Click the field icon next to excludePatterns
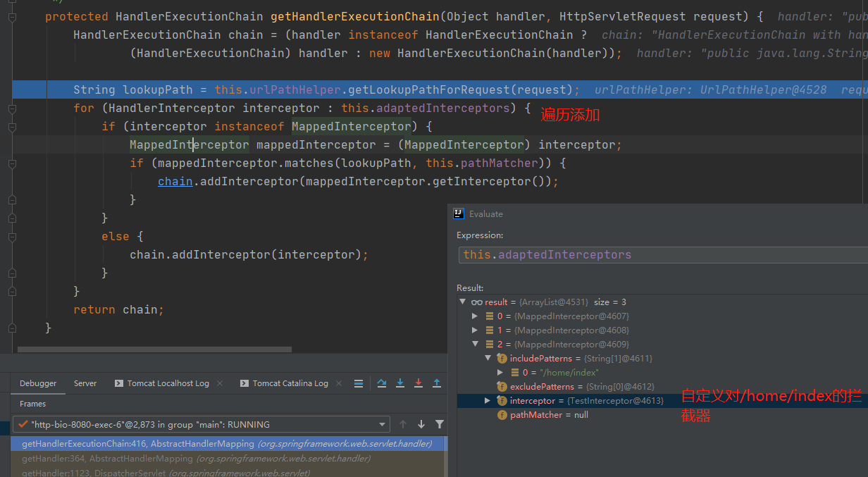 tap(502, 387)
